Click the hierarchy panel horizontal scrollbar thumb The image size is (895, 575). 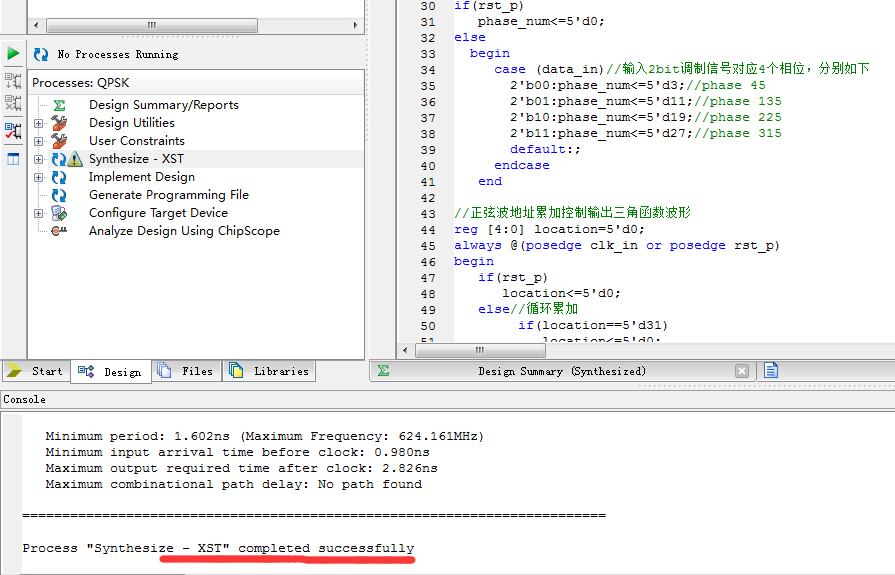click(x=152, y=25)
